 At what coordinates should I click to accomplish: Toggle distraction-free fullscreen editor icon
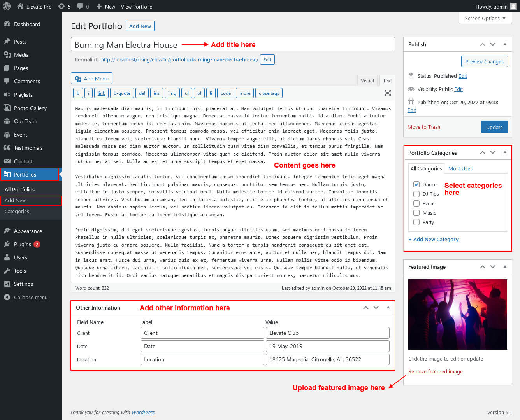point(387,93)
